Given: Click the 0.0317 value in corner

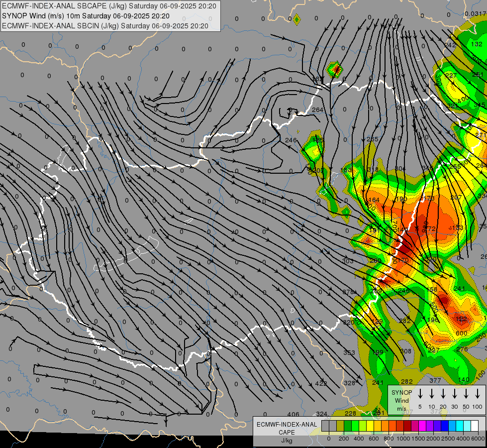Looking at the screenshot, I should (x=476, y=13).
